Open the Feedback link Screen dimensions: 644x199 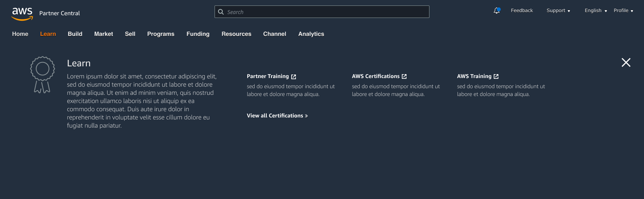(x=522, y=11)
